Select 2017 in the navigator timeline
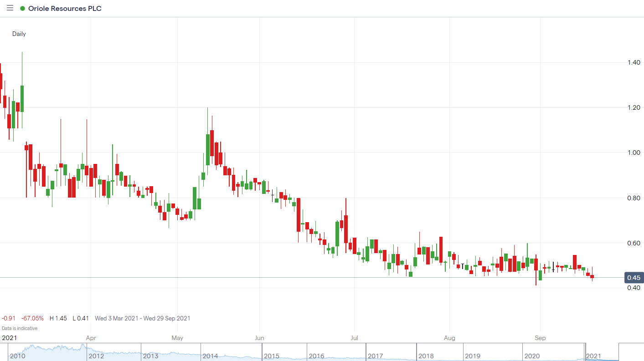The width and height of the screenshot is (644, 361). [x=375, y=356]
